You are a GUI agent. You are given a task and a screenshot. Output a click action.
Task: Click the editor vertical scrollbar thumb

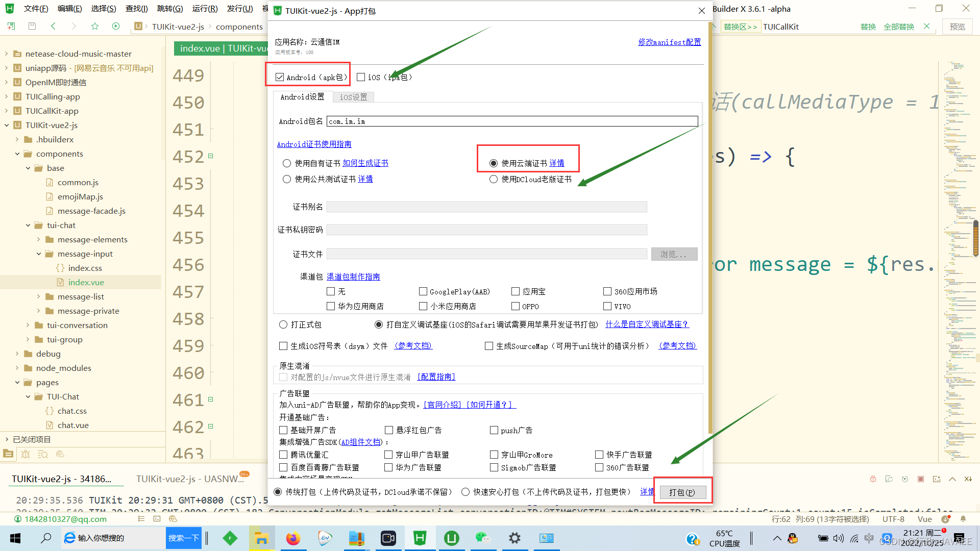pyautogui.click(x=976, y=238)
